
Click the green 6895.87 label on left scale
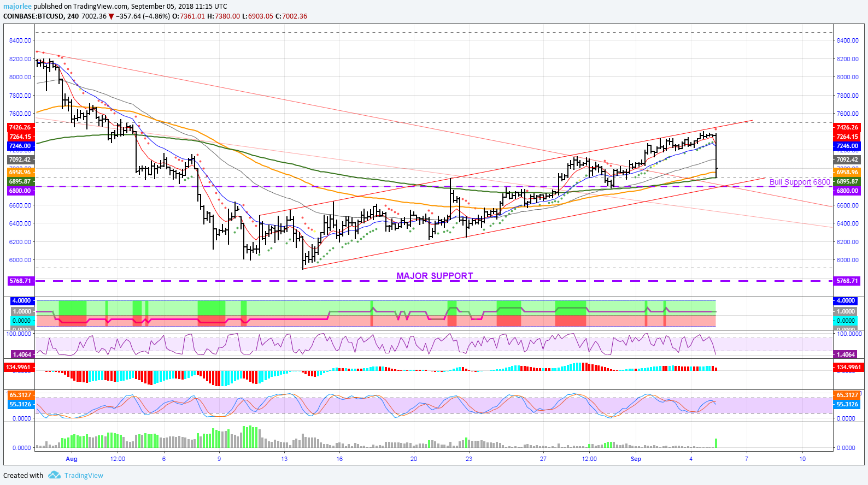tap(20, 181)
